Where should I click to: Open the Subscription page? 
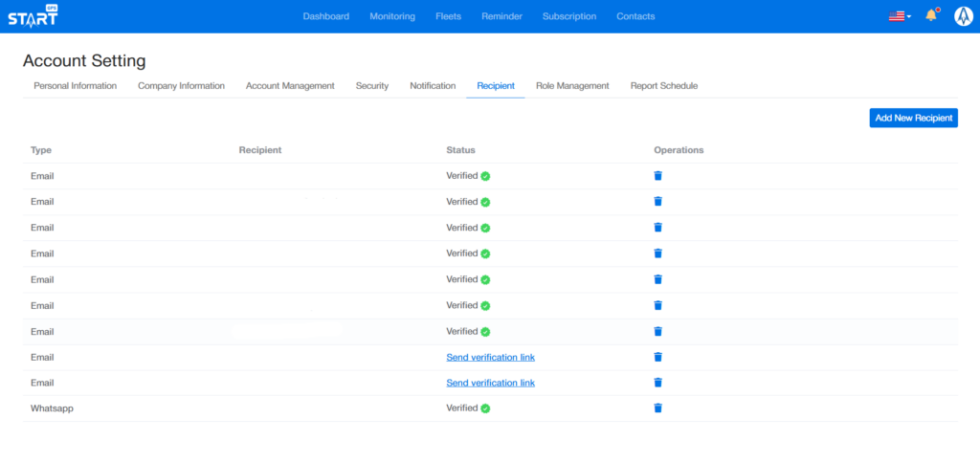point(568,16)
